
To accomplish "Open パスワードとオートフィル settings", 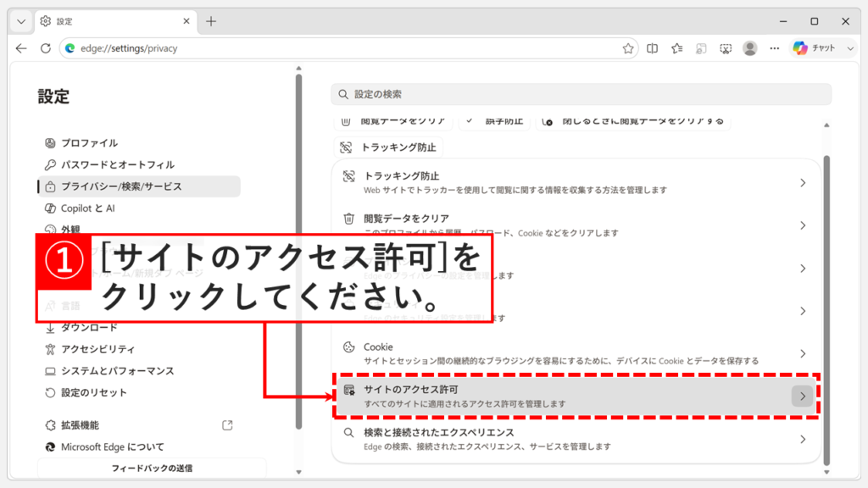I will click(x=138, y=164).
